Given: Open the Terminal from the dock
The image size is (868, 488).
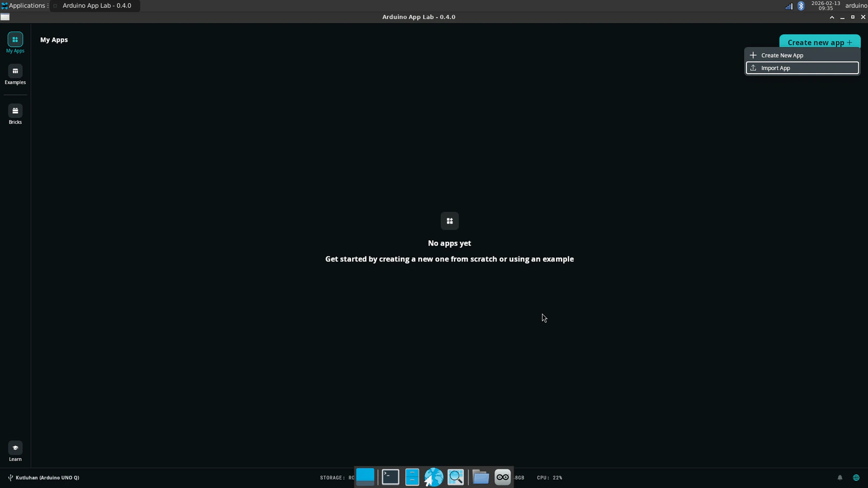Looking at the screenshot, I should tap(391, 477).
